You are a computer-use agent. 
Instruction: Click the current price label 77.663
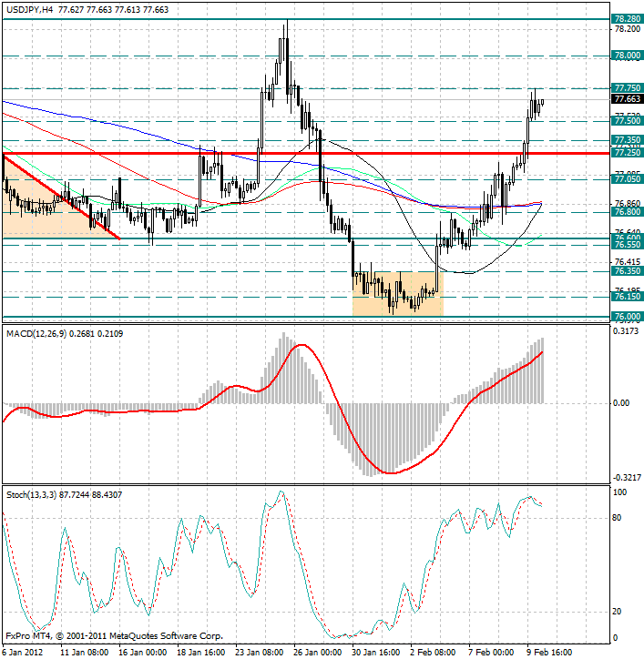pos(628,99)
